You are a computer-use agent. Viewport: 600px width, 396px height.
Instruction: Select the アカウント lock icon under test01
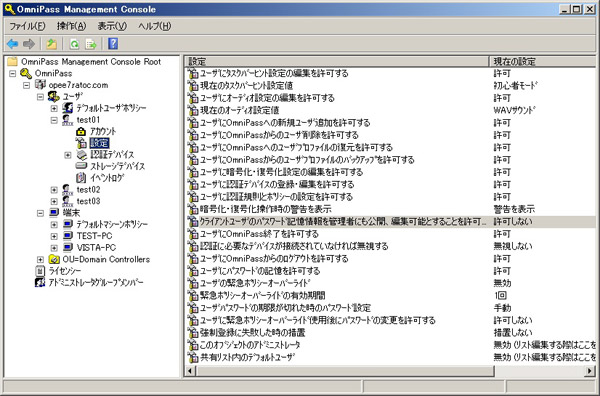[x=81, y=132]
